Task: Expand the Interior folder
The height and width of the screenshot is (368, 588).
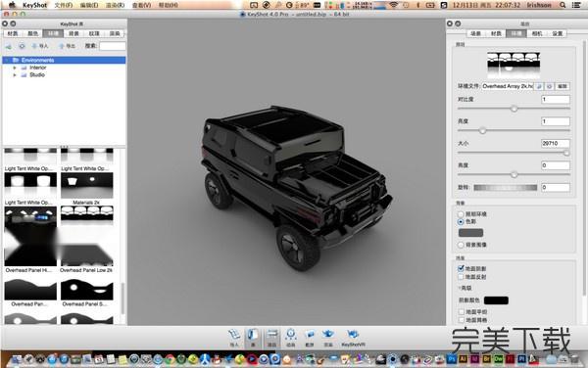Action: click(15, 68)
